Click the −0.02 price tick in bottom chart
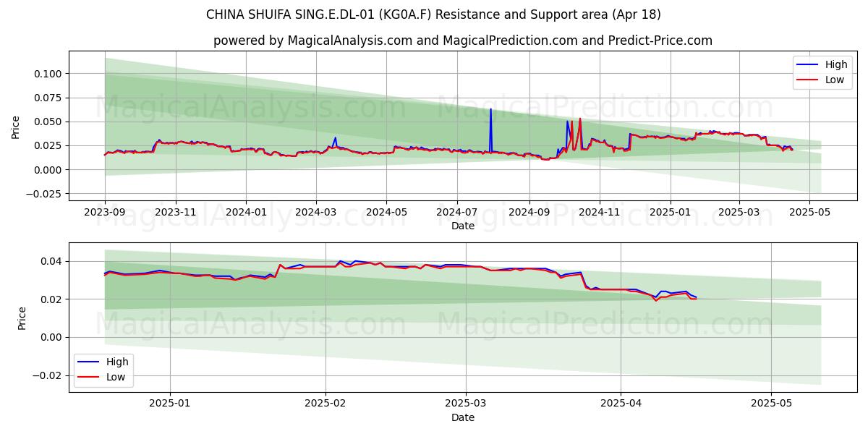 48,375
